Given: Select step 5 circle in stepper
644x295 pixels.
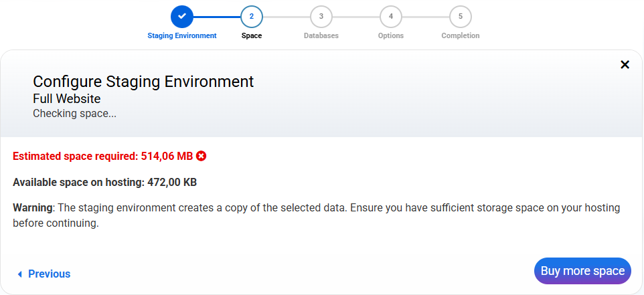Looking at the screenshot, I should click(461, 16).
